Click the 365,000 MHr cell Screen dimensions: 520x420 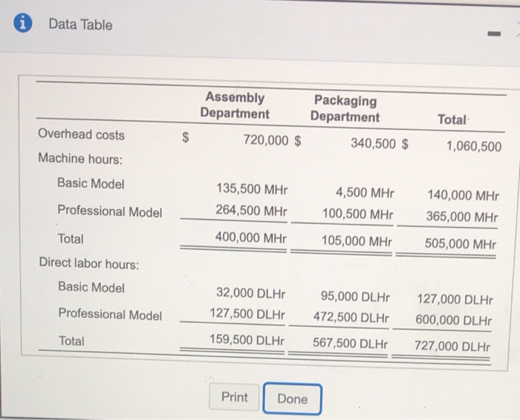tap(462, 217)
